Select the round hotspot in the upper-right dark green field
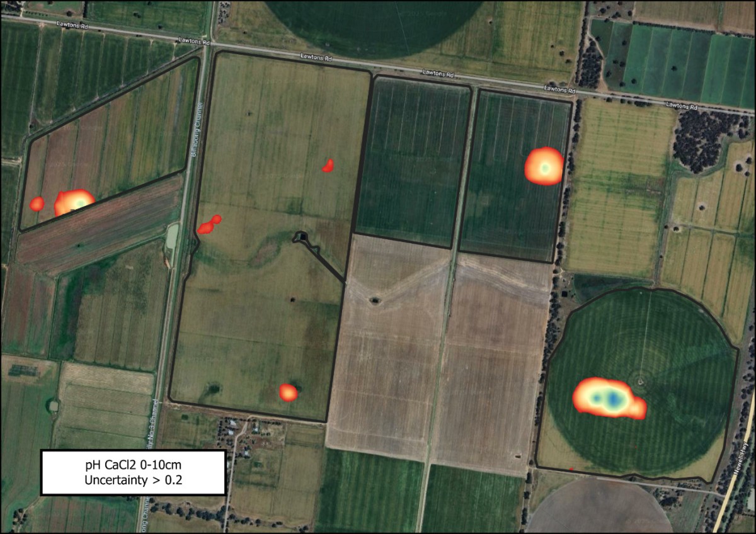Screen dimensions: 756x534 click(545, 166)
